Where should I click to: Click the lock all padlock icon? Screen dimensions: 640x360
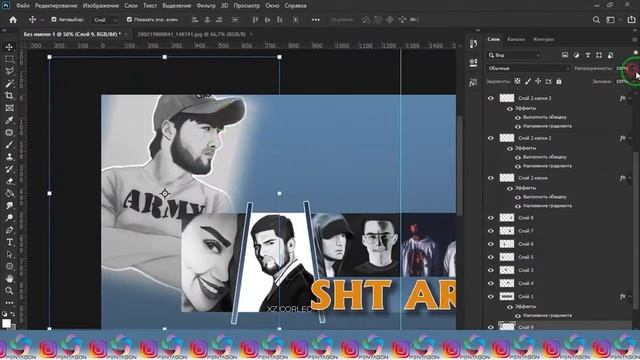[x=559, y=81]
